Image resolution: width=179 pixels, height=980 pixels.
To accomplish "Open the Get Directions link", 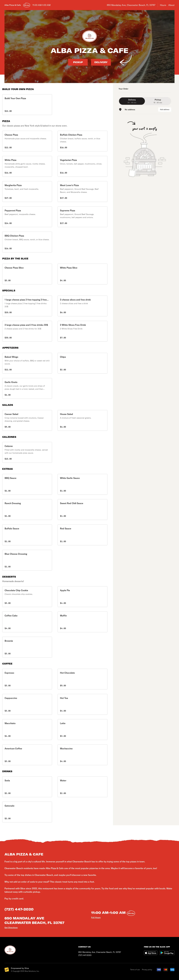I will pyautogui.click(x=11, y=928).
